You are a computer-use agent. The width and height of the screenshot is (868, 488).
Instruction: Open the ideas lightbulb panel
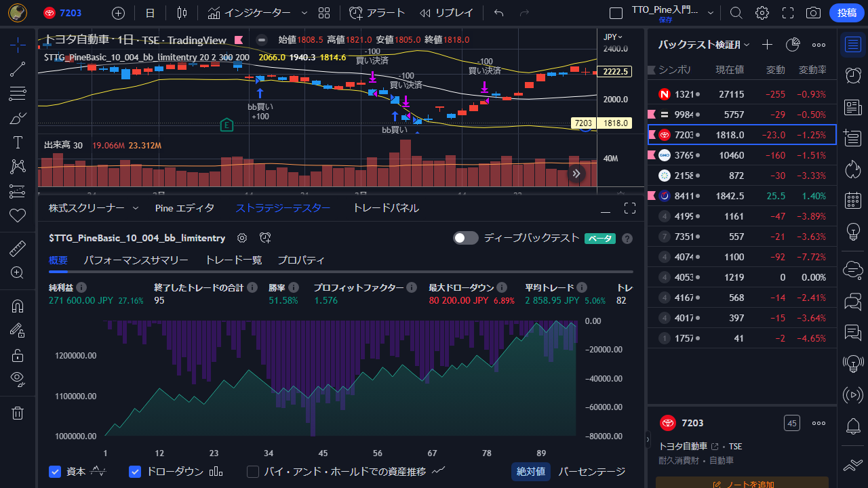[853, 232]
